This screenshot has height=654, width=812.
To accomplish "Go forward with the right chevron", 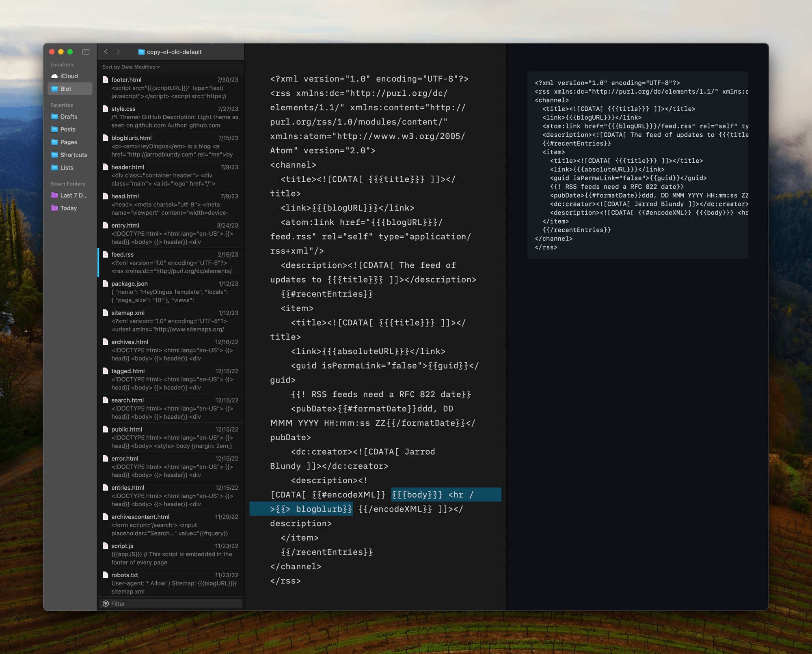I will pyautogui.click(x=118, y=52).
